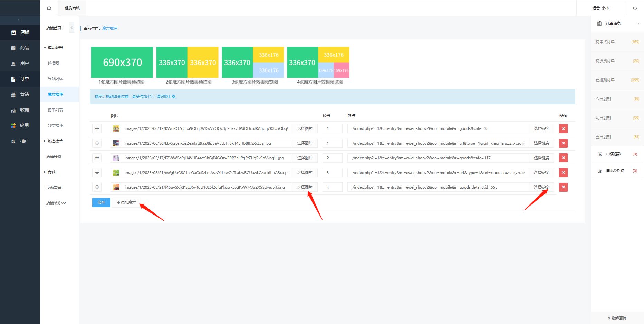Go to the home icon tab

tap(49, 8)
